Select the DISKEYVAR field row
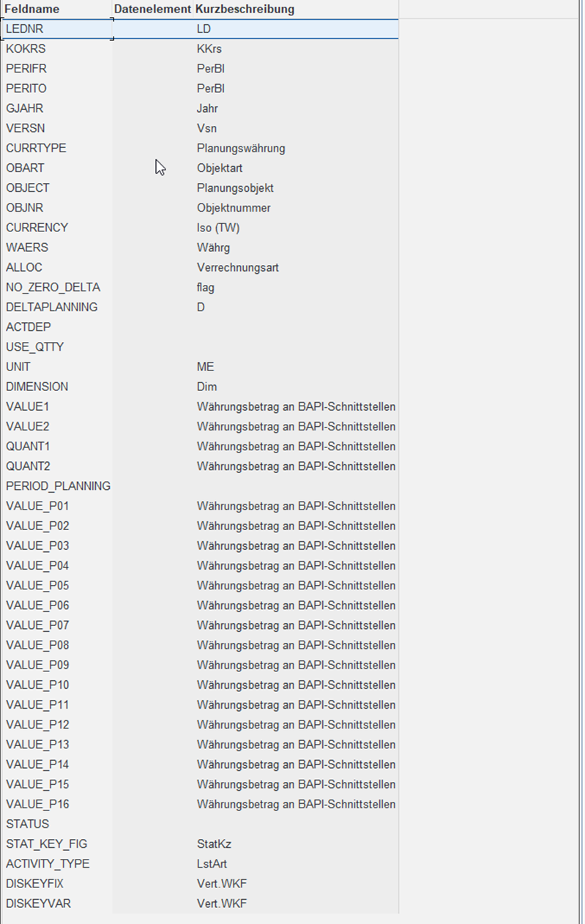The width and height of the screenshot is (585, 924). click(x=199, y=903)
